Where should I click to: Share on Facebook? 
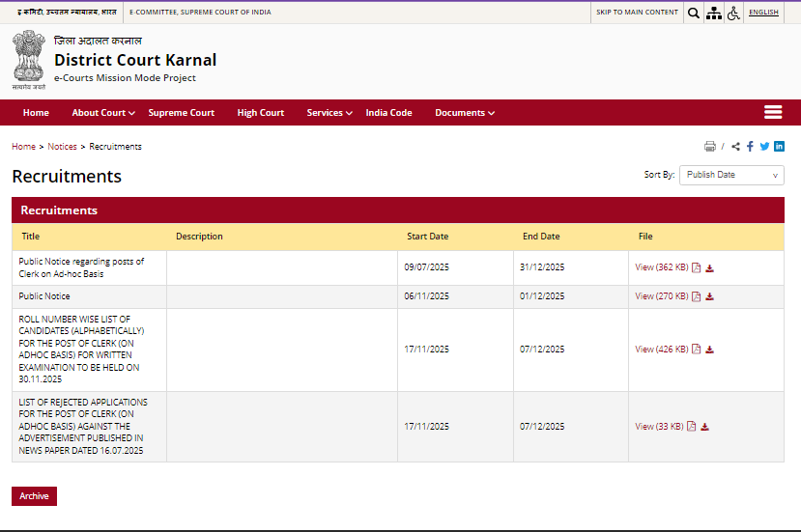coord(750,147)
